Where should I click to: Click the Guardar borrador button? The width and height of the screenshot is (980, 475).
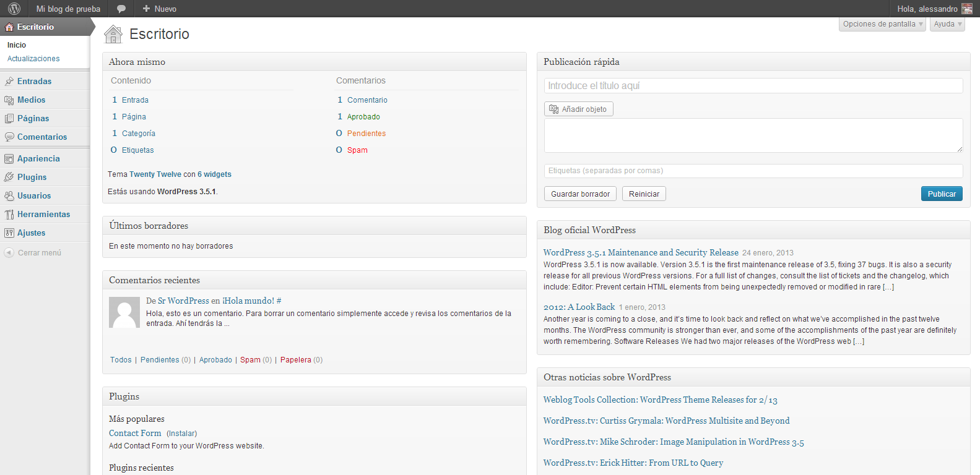(580, 194)
